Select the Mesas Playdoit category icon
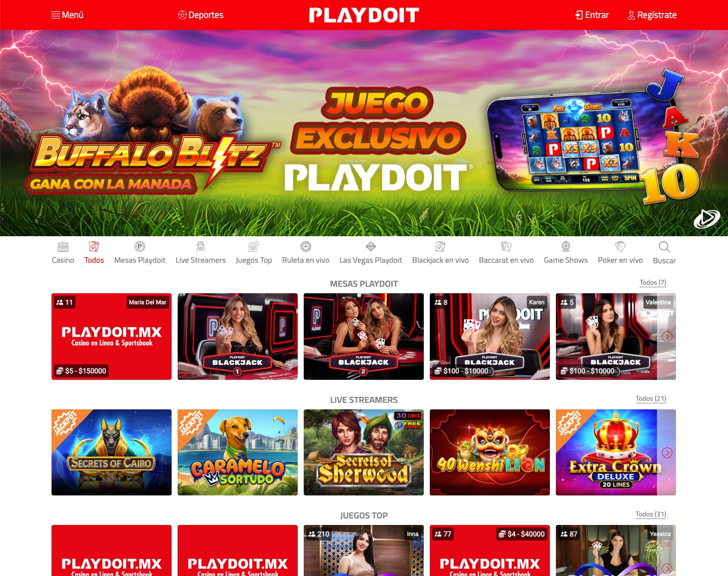Image resolution: width=728 pixels, height=576 pixels. click(140, 246)
